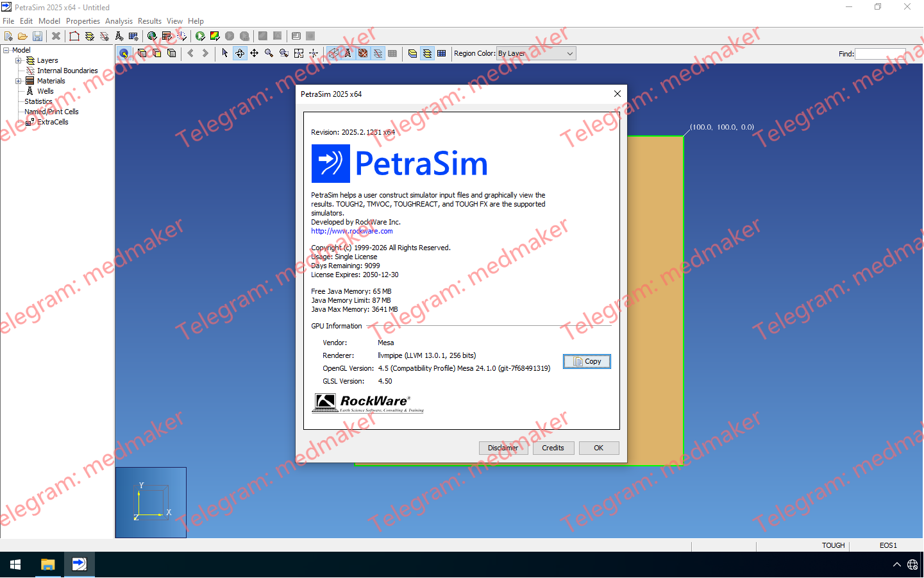This screenshot has height=578, width=924.
Task: Select the Pan tool with crossed arrows
Action: [x=255, y=53]
